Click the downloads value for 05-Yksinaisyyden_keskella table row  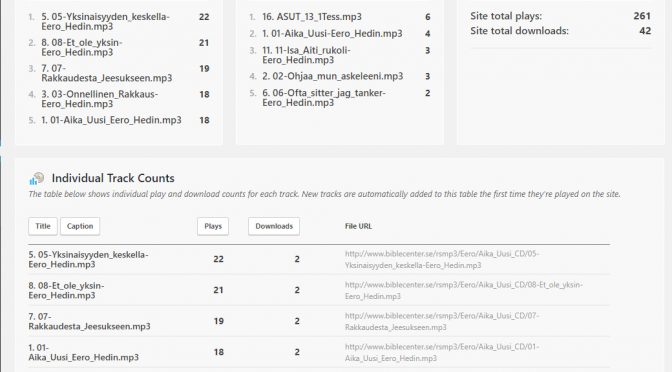coord(297,259)
